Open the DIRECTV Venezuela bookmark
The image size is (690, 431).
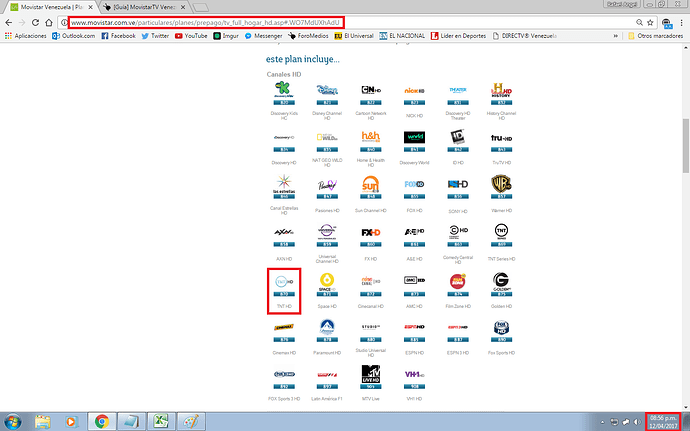(524, 36)
